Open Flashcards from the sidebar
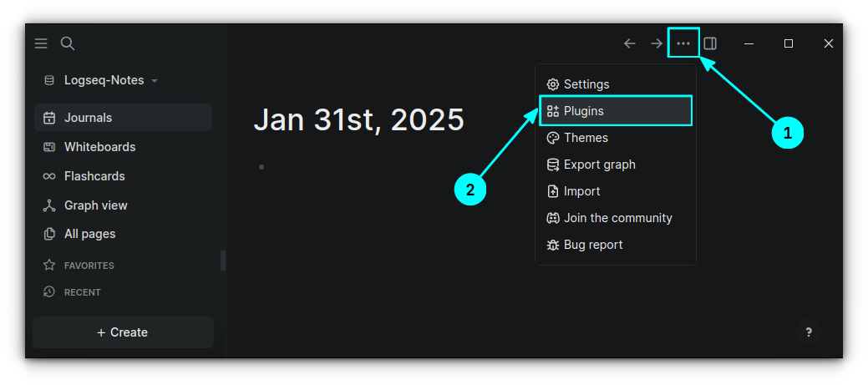 [94, 176]
